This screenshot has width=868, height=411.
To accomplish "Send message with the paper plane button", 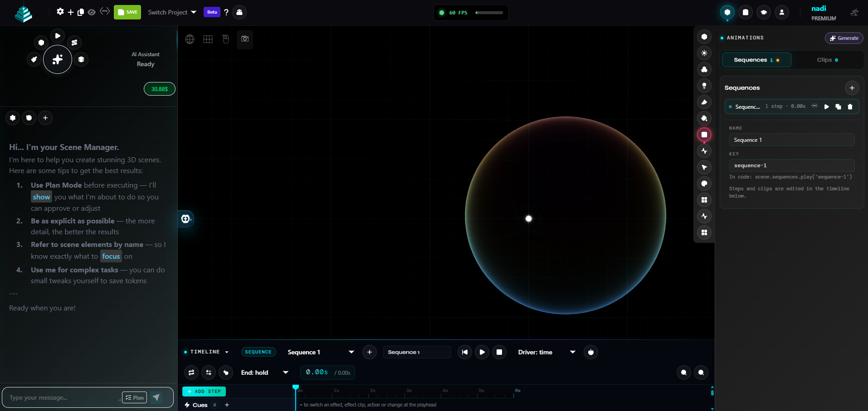I will 156,397.
